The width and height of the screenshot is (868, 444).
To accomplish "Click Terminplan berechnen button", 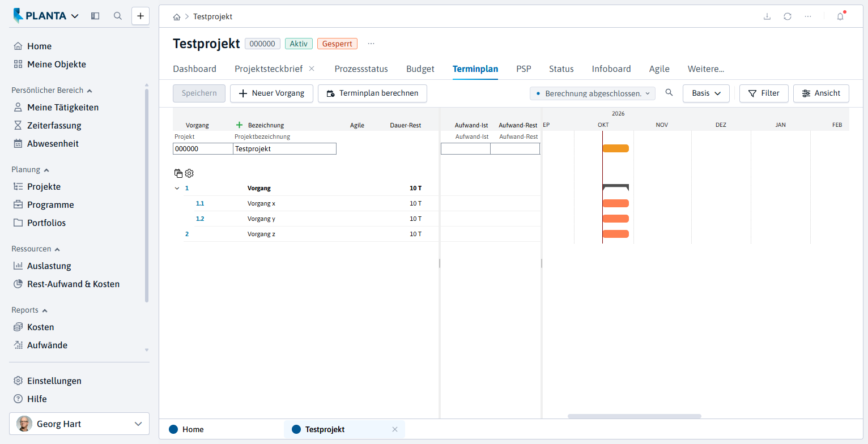I will (372, 93).
